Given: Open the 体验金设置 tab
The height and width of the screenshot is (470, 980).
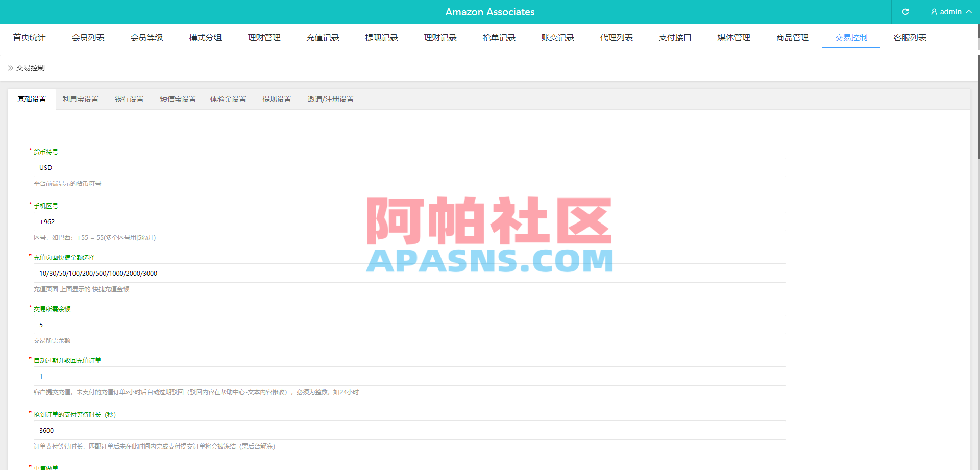Looking at the screenshot, I should tap(228, 98).
